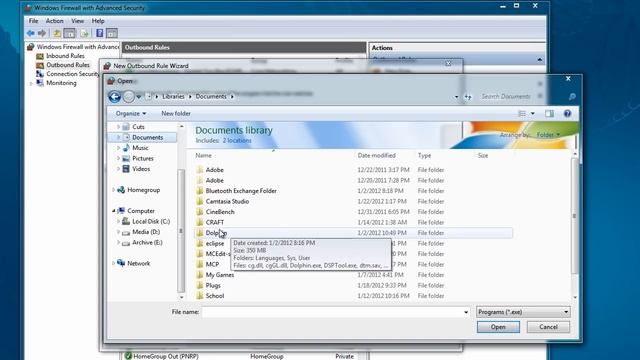Image resolution: width=640 pixels, height=360 pixels.
Task: Expand the Homegroup tree node
Action: tap(113, 190)
